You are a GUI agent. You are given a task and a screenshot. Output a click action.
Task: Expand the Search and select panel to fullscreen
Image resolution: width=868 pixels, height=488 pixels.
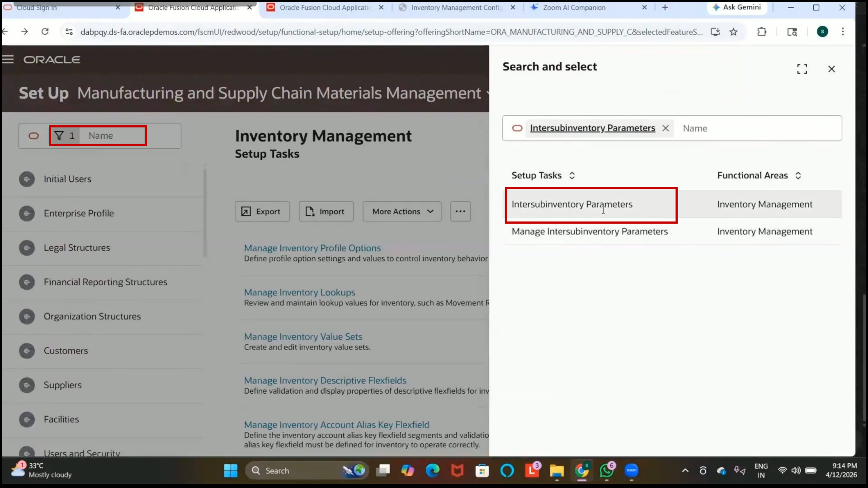[x=802, y=69]
